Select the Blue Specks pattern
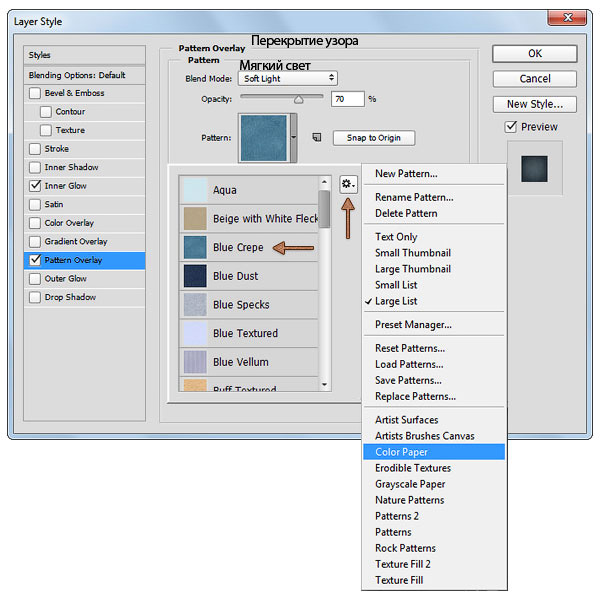The height and width of the screenshot is (600, 600). click(249, 305)
